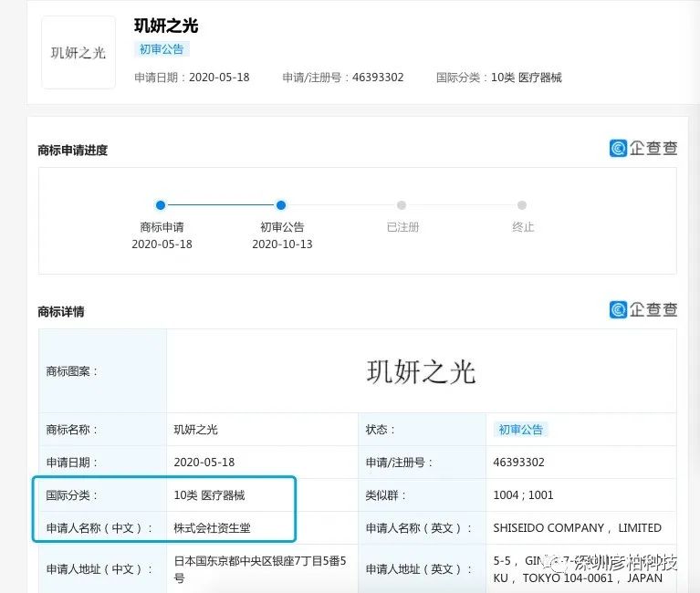700x593 pixels.
Task: Click the large trademark image in 商标图案 row
Action: (421, 371)
